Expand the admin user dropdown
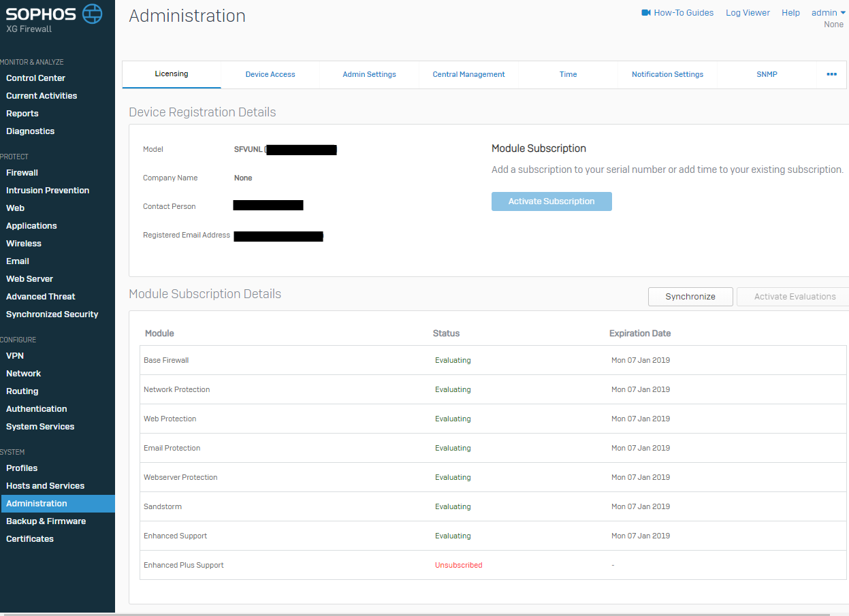 pyautogui.click(x=828, y=13)
